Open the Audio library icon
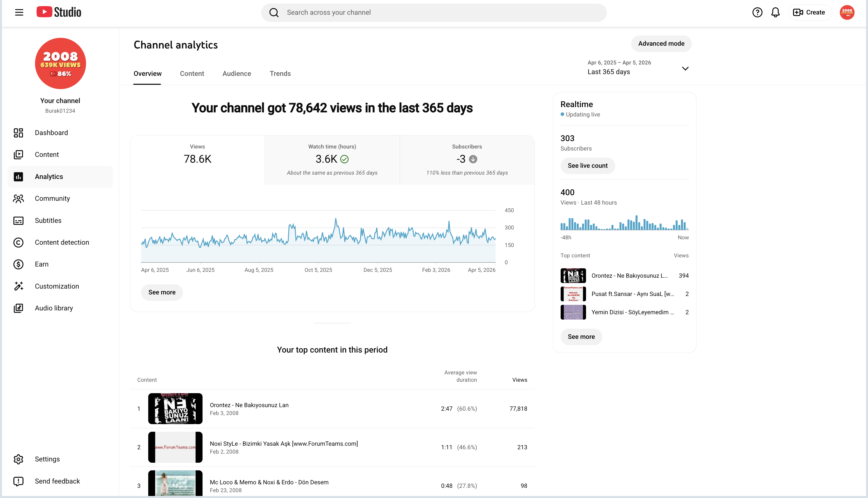This screenshot has height=498, width=868. pyautogui.click(x=19, y=308)
